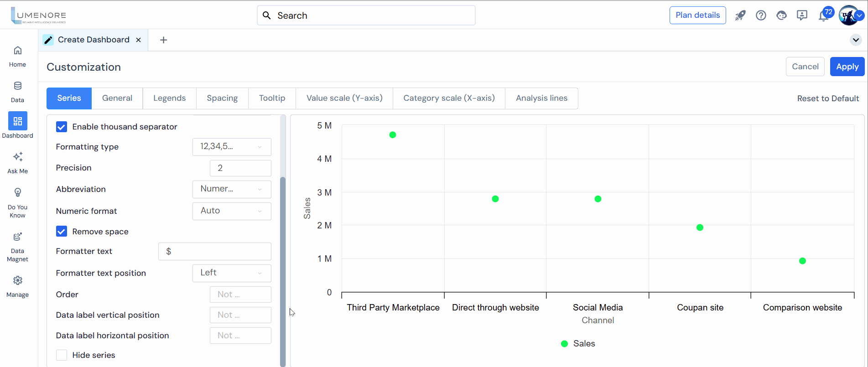Open the Formatter text position dropdown
This screenshot has height=367, width=868.
[x=232, y=273]
